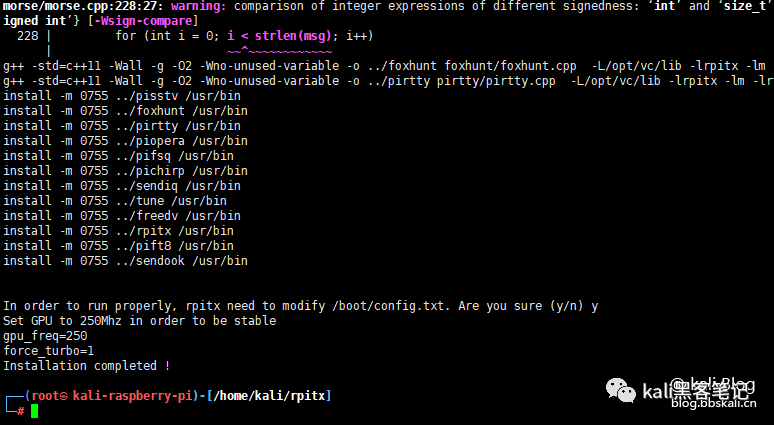Click the kali-raspberry-pi hostname text
Screen dimensions: 774x425
point(132,396)
